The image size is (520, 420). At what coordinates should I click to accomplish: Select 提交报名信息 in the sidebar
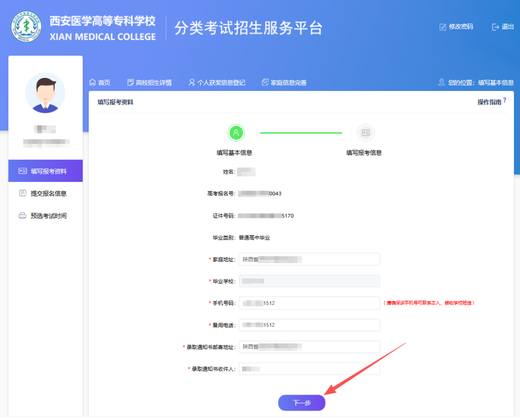pyautogui.click(x=45, y=193)
